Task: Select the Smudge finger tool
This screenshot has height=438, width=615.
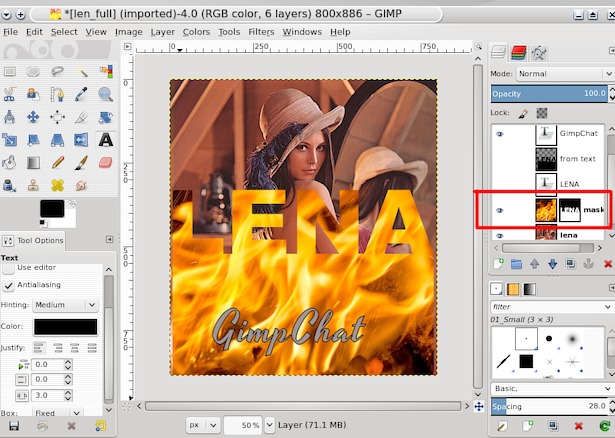Action: point(81,185)
